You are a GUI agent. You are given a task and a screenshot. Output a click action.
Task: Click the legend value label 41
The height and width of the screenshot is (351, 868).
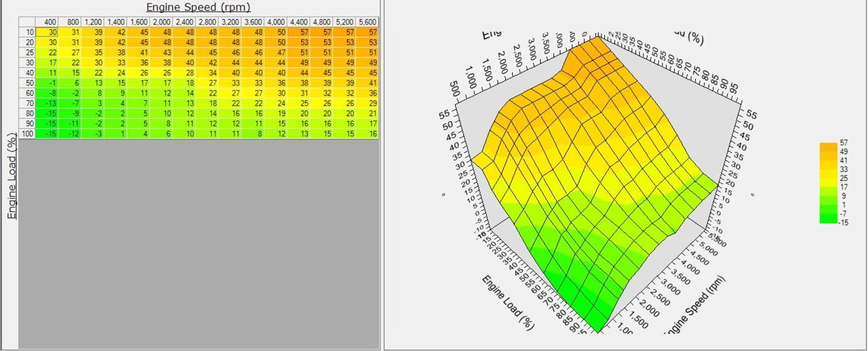coord(844,161)
